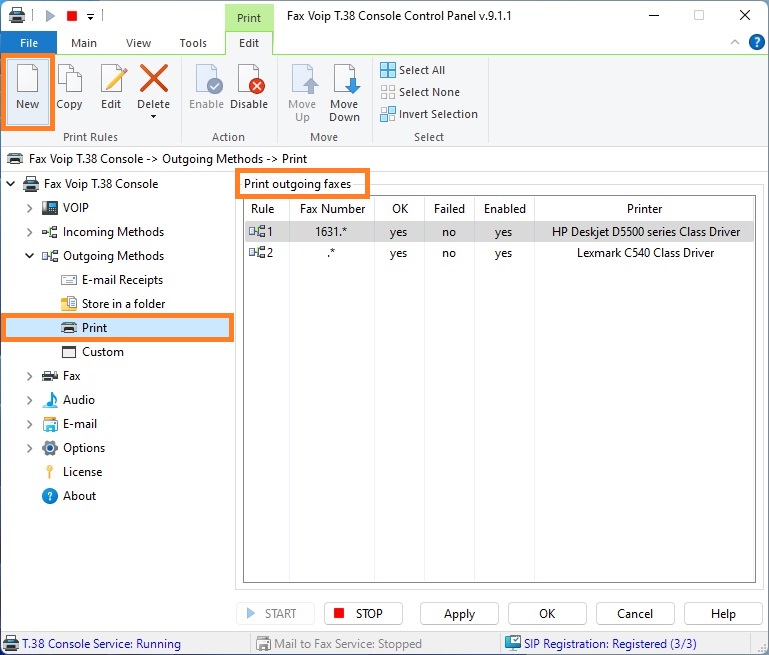Select rule 2 Lexmark C540 Class Driver row
The image size is (769, 655).
pos(499,253)
